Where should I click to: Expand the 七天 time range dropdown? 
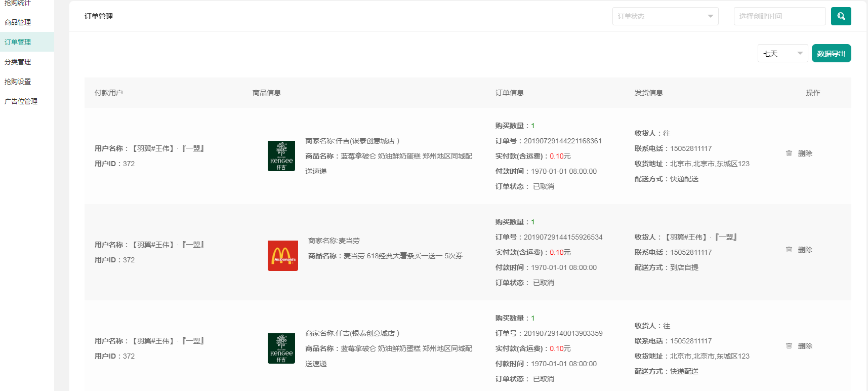coord(782,54)
